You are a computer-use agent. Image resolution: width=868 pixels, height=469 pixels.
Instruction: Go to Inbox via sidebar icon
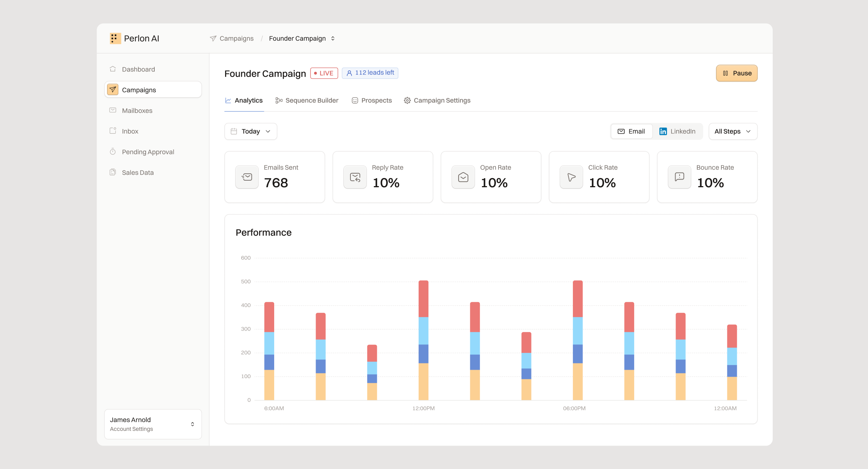pos(113,131)
